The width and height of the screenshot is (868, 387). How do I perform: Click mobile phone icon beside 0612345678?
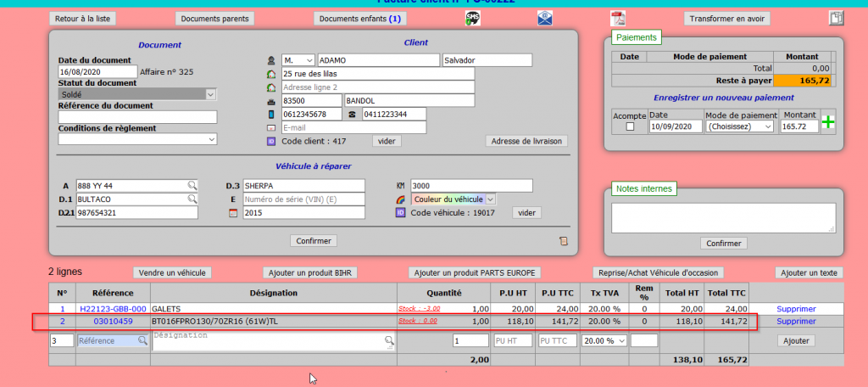pos(271,115)
